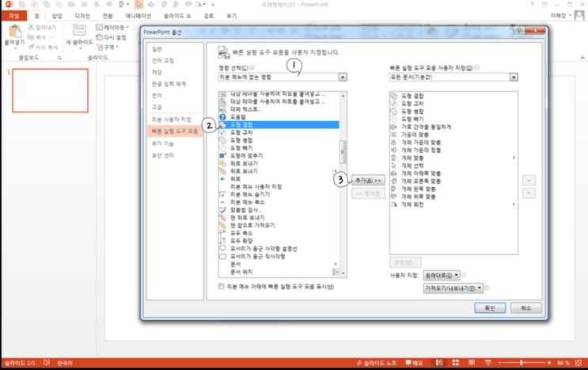The image size is (588, 370).
Task: Check show toolbar below ribbon checkbox
Action: click(222, 287)
